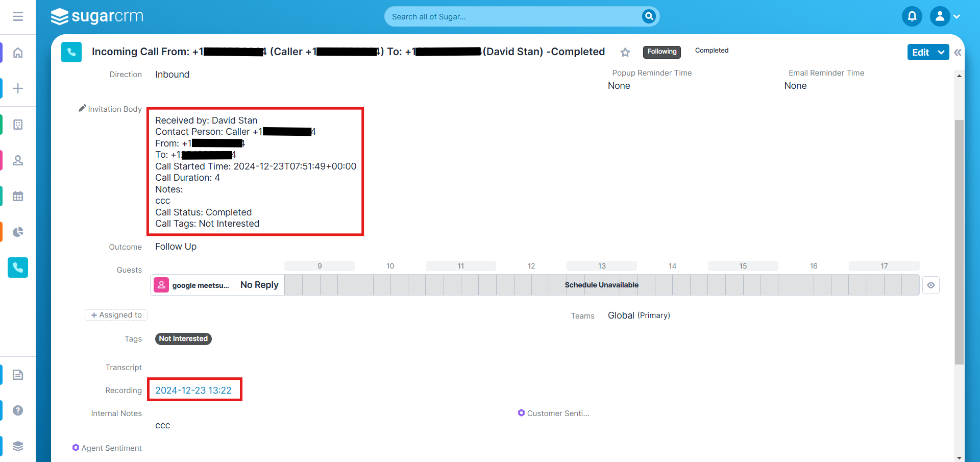Open recording link 2024-12-23 13:22
The image size is (980, 462).
(x=193, y=390)
